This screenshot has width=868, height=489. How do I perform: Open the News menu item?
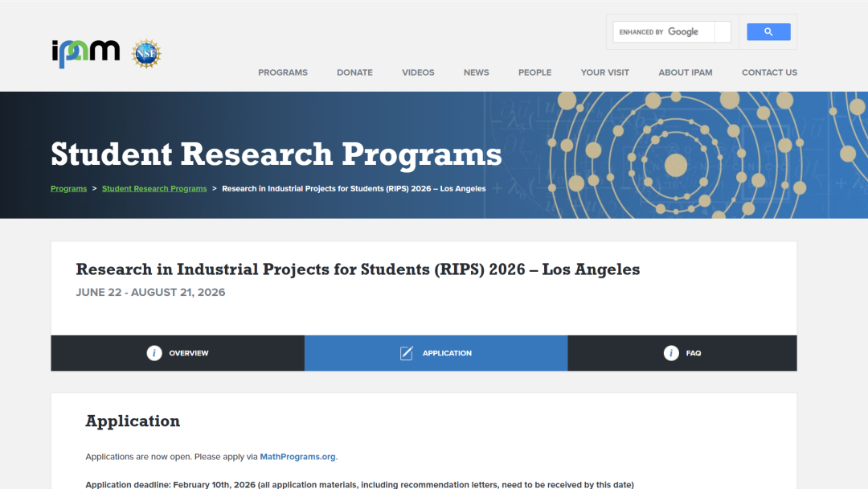tap(476, 72)
